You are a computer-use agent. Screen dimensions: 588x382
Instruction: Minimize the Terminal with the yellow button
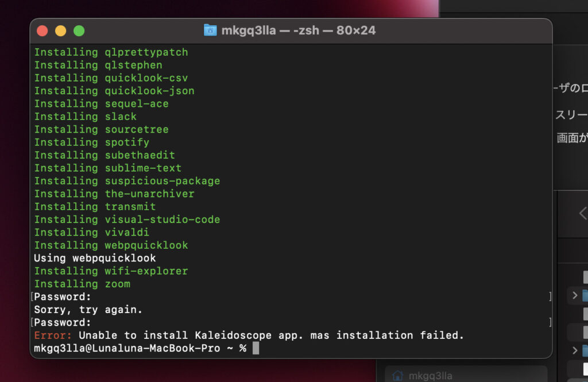pos(61,31)
